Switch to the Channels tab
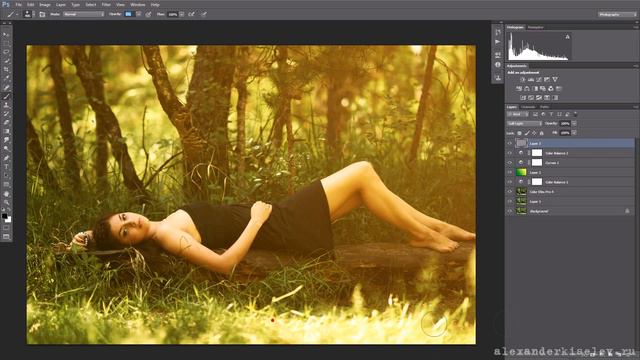 [x=528, y=107]
